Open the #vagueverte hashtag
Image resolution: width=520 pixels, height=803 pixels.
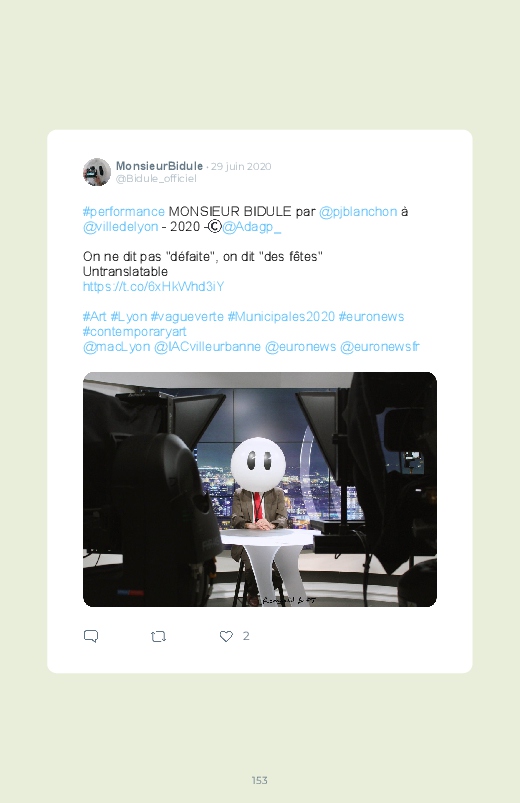pyautogui.click(x=187, y=316)
